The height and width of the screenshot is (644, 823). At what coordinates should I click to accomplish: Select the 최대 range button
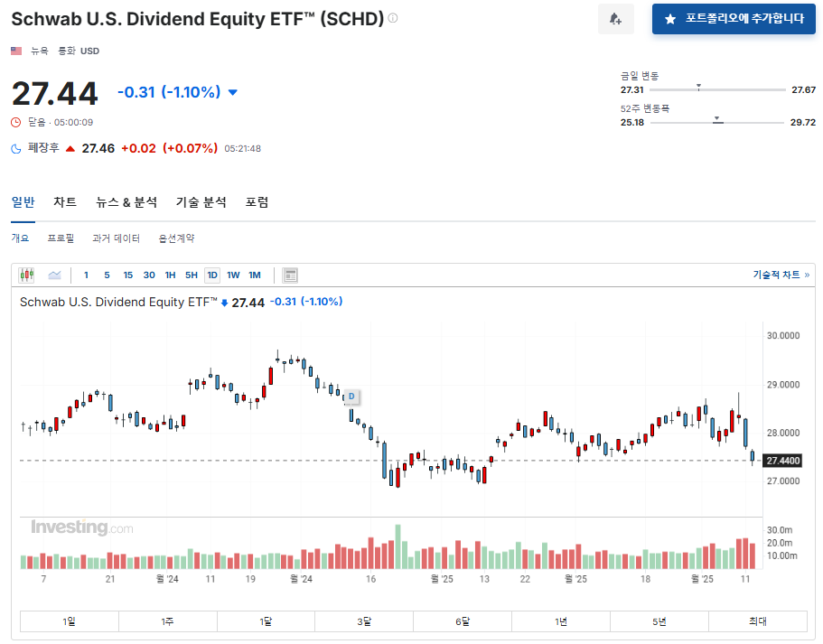click(757, 621)
